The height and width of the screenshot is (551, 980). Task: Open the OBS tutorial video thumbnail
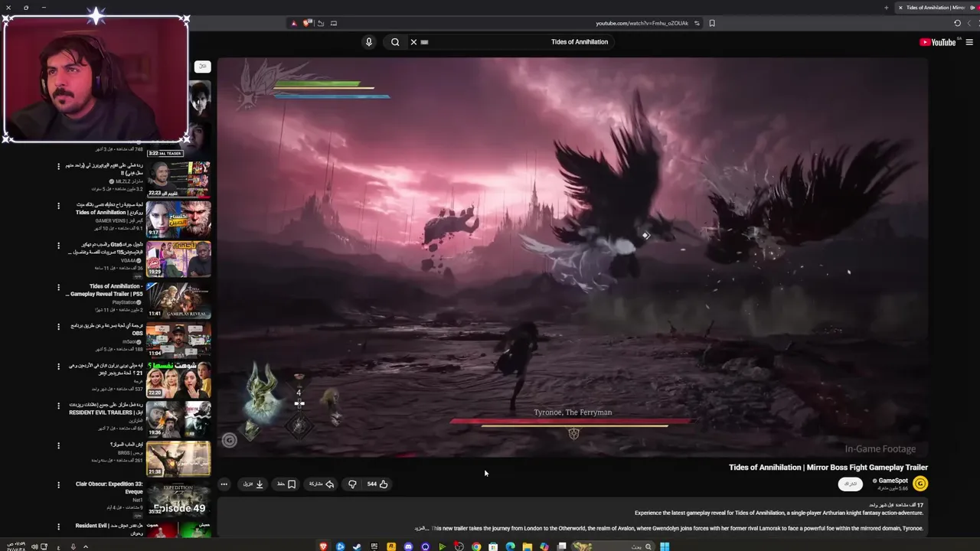[178, 340]
